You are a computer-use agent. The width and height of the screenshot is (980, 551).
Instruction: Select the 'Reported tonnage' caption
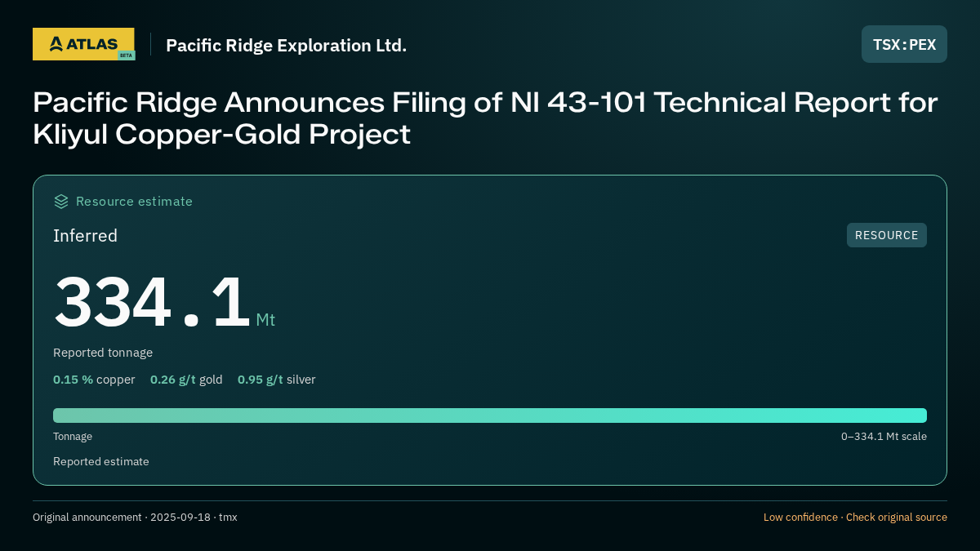[x=103, y=353]
